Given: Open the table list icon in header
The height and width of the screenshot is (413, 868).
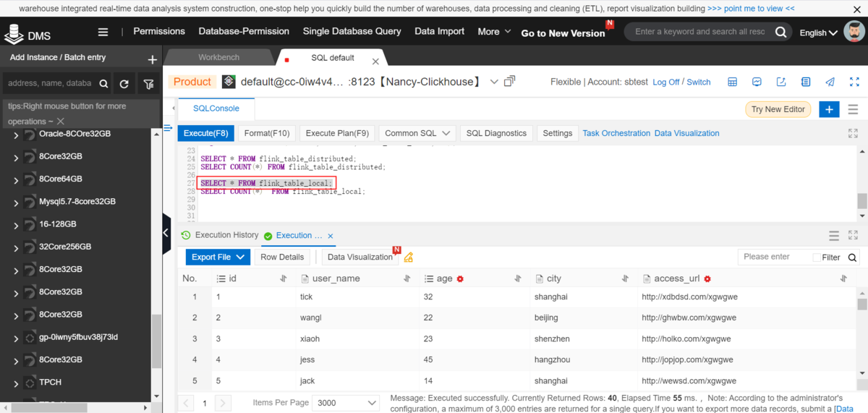Looking at the screenshot, I should 732,82.
